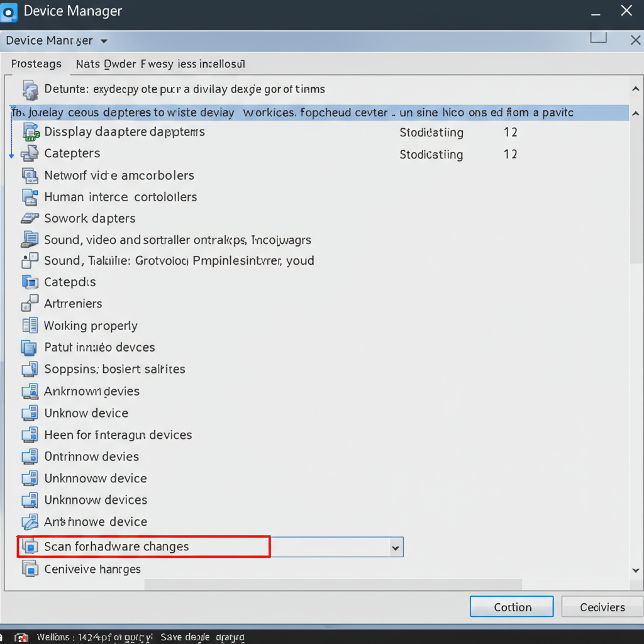Select the 'Working properly' entry
This screenshot has width=644, height=644.
tap(91, 326)
